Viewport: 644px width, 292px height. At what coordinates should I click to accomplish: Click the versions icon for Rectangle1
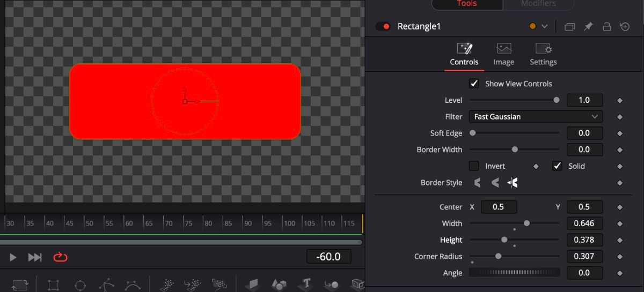point(569,26)
